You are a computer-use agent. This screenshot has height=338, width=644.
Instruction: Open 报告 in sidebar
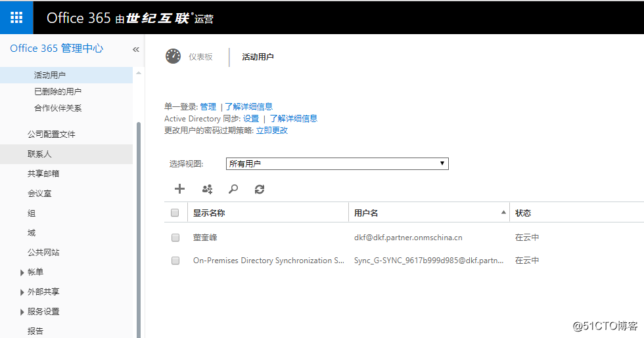[35, 331]
